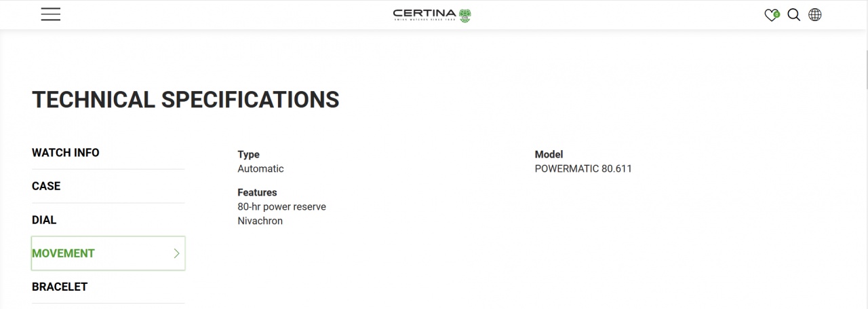The image size is (868, 309).
Task: Open the wishlist heart icon
Action: pyautogui.click(x=772, y=15)
